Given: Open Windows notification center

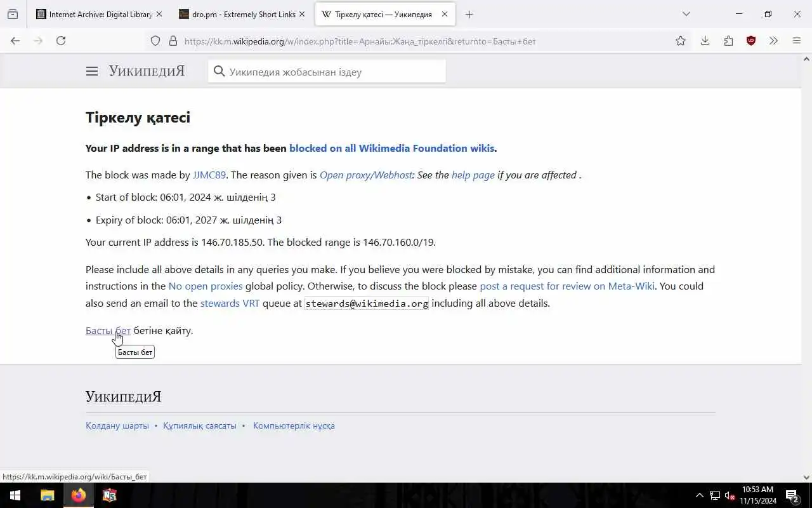Looking at the screenshot, I should tap(793, 495).
